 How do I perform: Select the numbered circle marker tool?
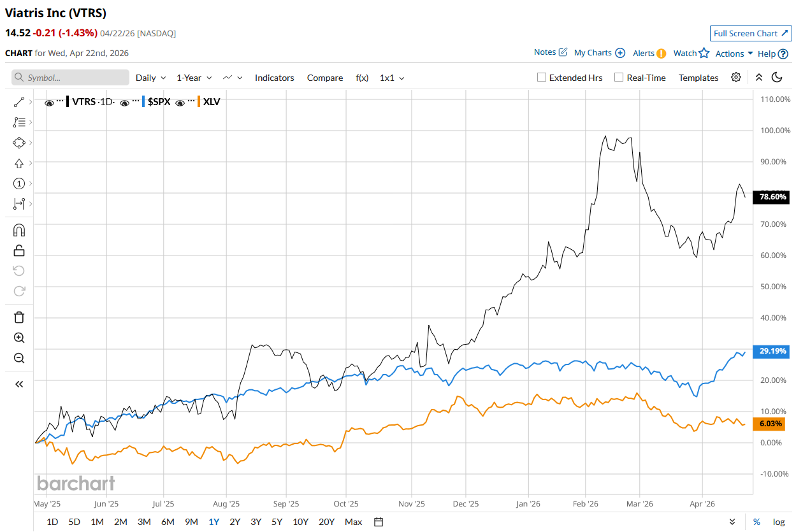[x=19, y=183]
